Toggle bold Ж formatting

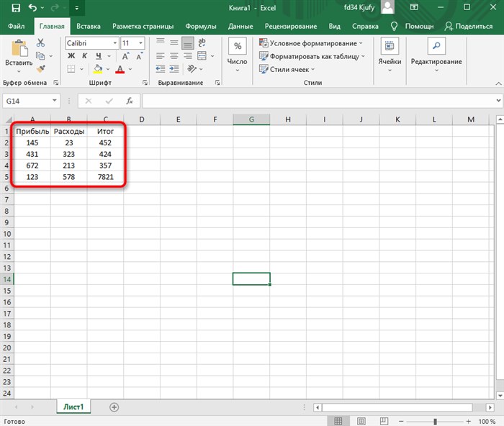[x=71, y=56]
